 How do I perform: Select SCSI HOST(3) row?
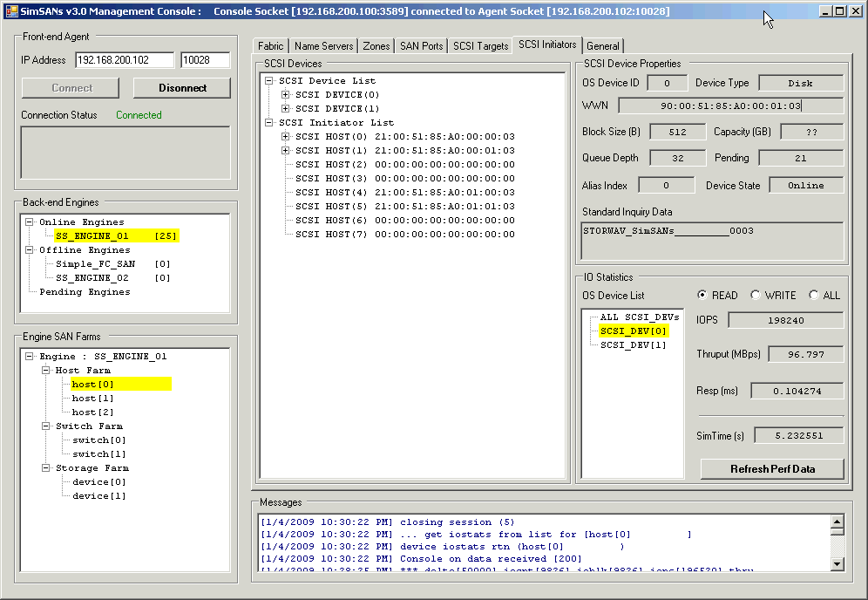pyautogui.click(x=404, y=178)
